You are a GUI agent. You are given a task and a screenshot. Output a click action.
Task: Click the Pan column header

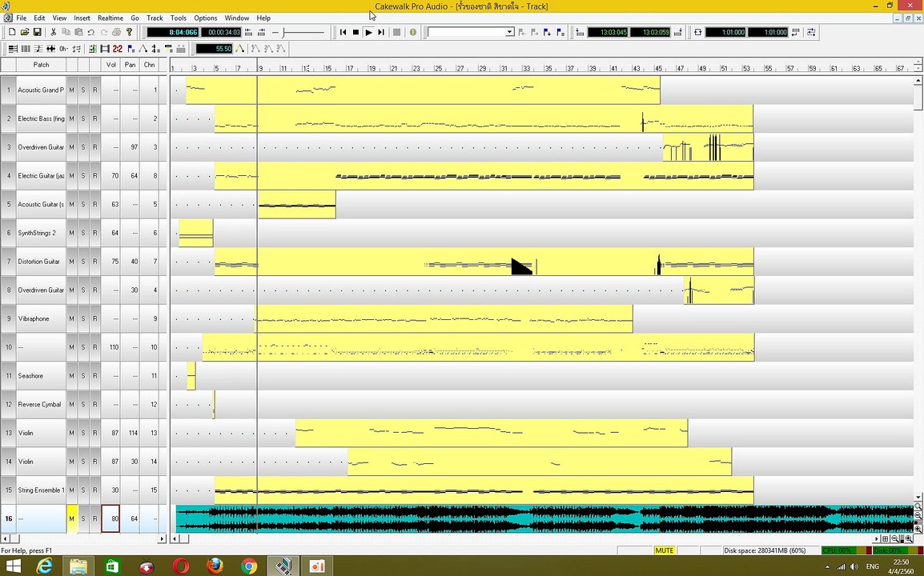[131, 65]
